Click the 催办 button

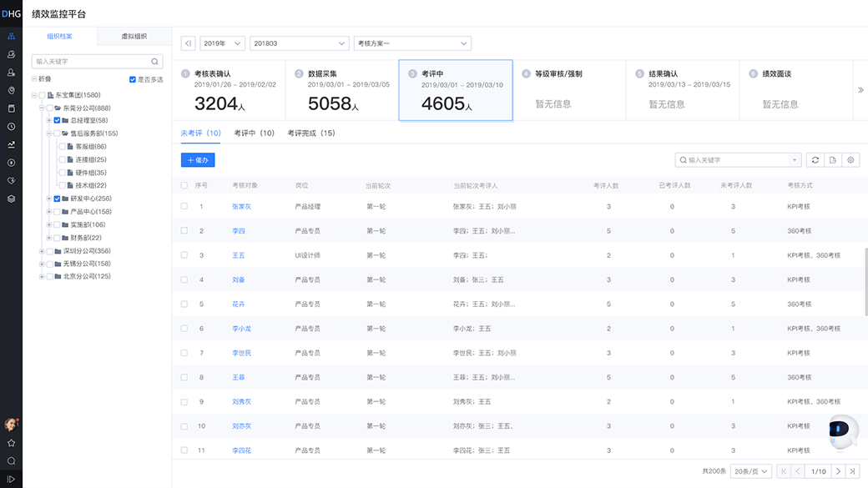(x=198, y=160)
